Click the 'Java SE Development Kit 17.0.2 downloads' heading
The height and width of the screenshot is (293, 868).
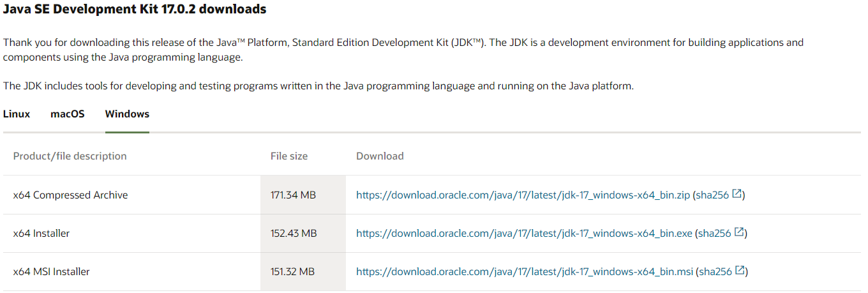tap(135, 10)
